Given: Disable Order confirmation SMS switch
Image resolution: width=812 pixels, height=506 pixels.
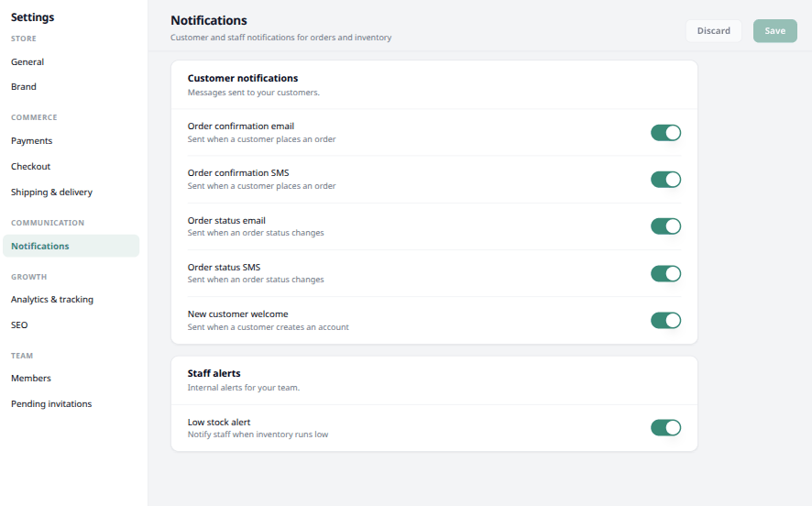Looking at the screenshot, I should (x=665, y=180).
